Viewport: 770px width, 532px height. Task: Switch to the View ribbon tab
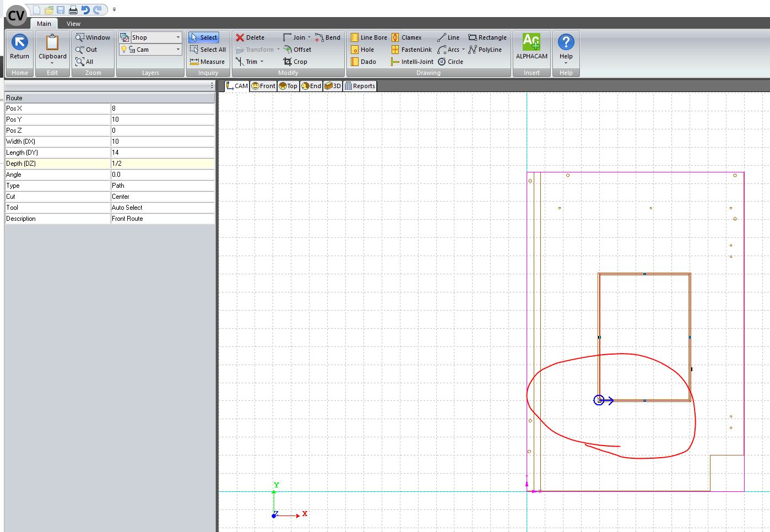point(73,24)
